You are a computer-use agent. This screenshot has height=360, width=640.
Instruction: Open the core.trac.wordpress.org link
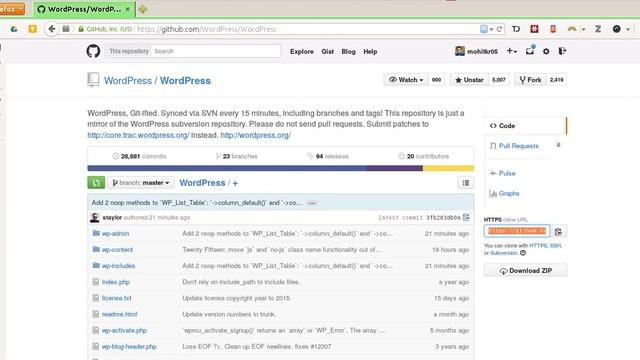point(138,135)
